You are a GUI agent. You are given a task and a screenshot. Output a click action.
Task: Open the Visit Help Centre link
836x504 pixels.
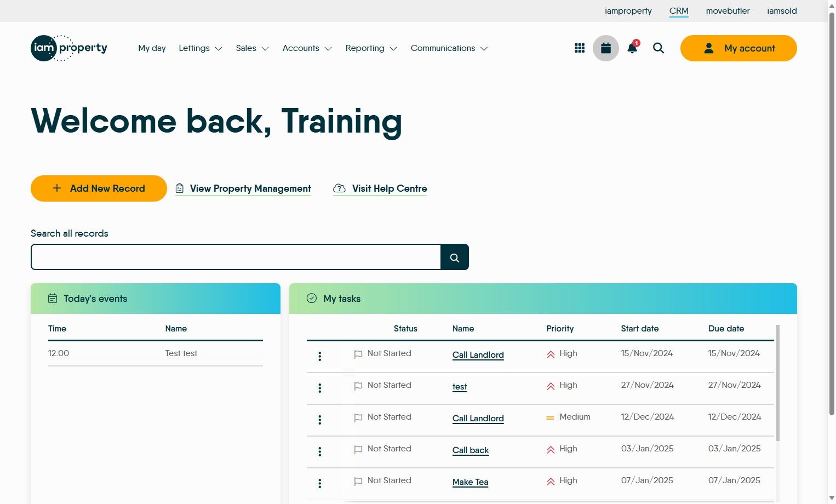[389, 188]
